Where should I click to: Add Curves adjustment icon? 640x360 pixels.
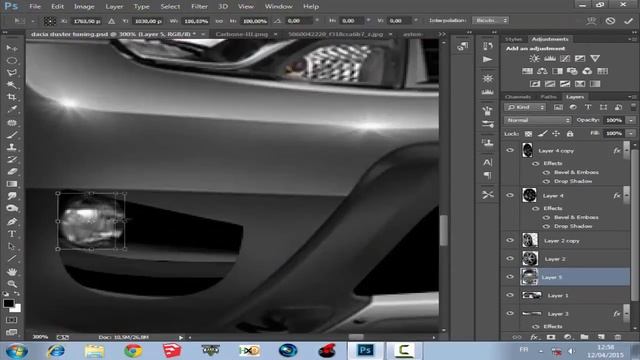(565, 58)
